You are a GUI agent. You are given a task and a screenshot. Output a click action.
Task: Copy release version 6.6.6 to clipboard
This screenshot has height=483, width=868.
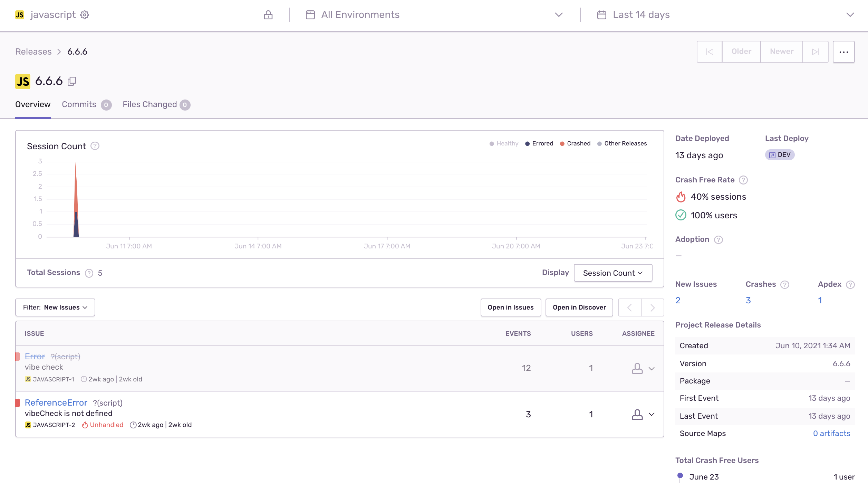click(x=72, y=81)
